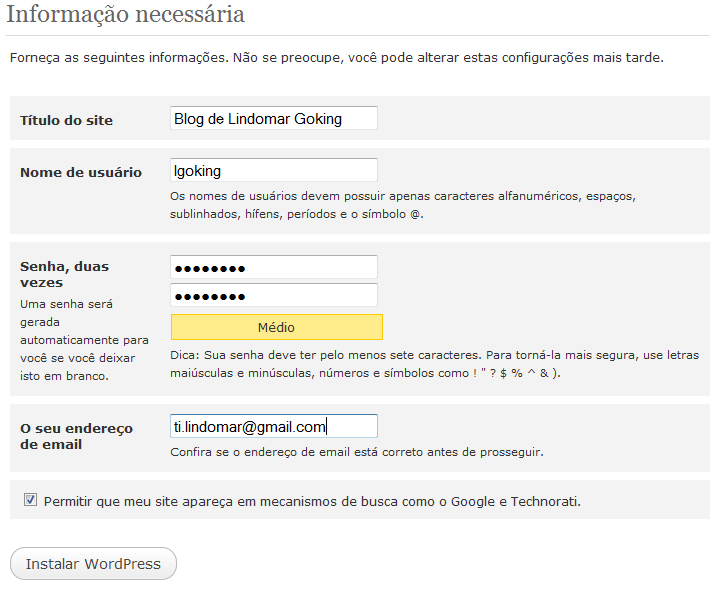Click the 'Título do site' label

(66, 120)
